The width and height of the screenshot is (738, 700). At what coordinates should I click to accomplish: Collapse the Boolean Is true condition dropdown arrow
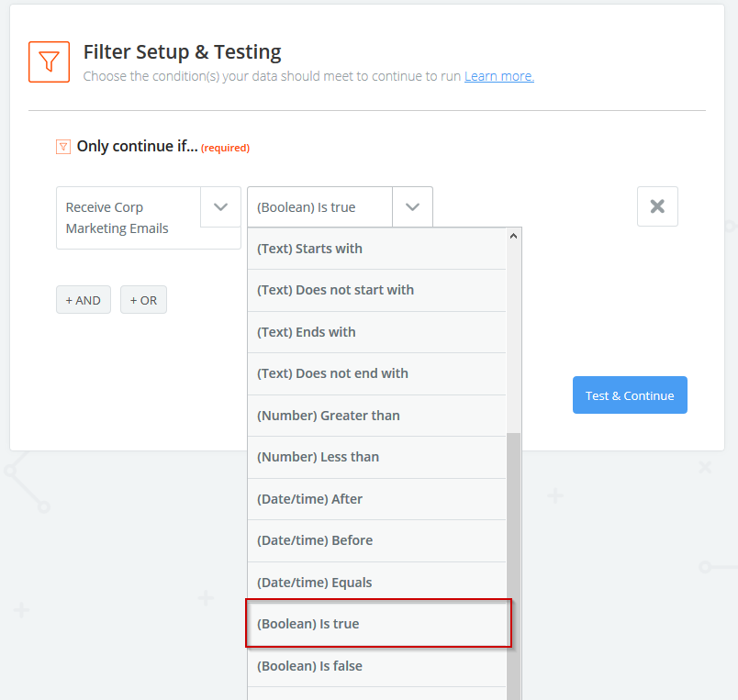412,207
